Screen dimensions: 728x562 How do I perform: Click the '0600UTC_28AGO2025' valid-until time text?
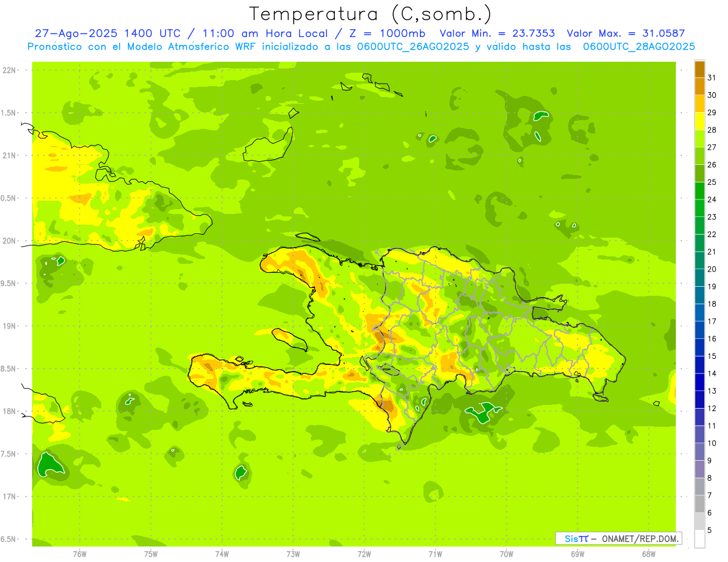pos(639,46)
